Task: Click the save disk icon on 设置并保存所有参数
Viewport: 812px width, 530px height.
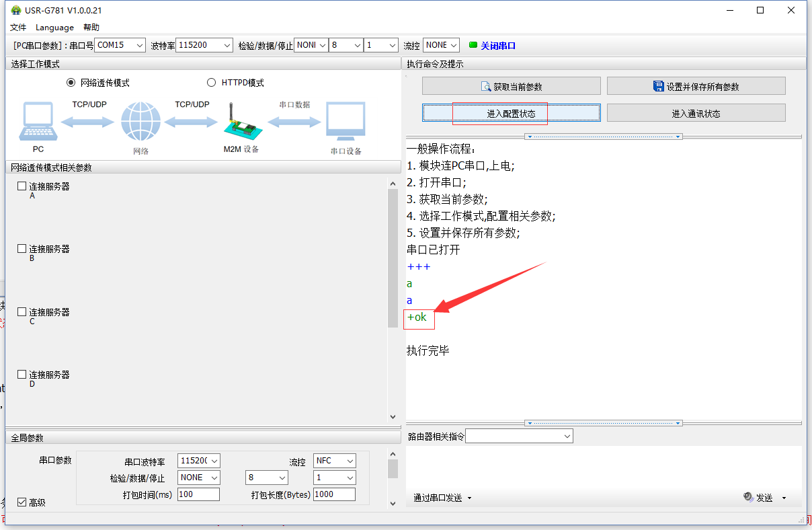Action: 659,86
